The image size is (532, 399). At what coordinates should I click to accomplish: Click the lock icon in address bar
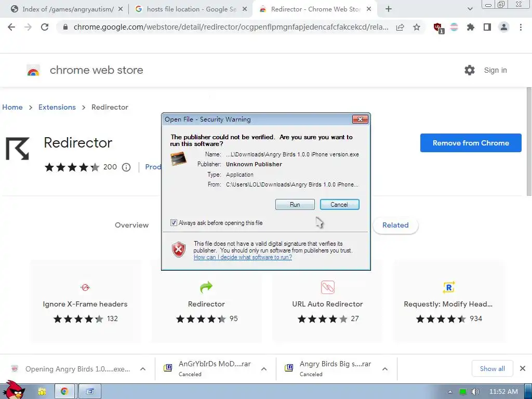65,27
